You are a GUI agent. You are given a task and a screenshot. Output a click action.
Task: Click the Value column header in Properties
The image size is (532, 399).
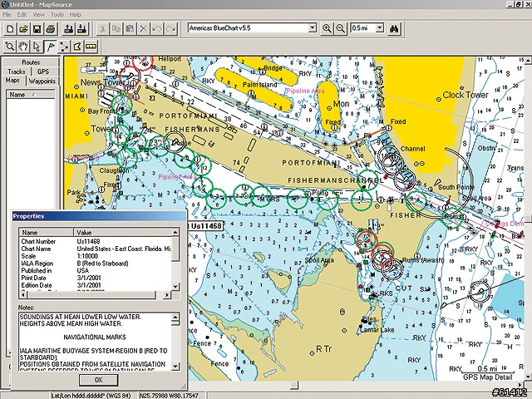point(123,233)
